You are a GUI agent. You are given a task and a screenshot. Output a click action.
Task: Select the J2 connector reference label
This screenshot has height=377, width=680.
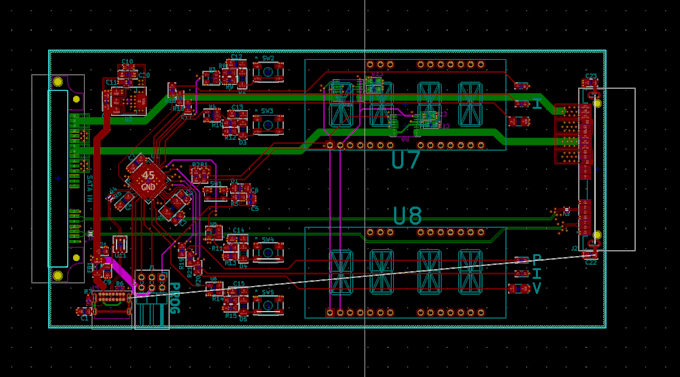[x=574, y=249]
